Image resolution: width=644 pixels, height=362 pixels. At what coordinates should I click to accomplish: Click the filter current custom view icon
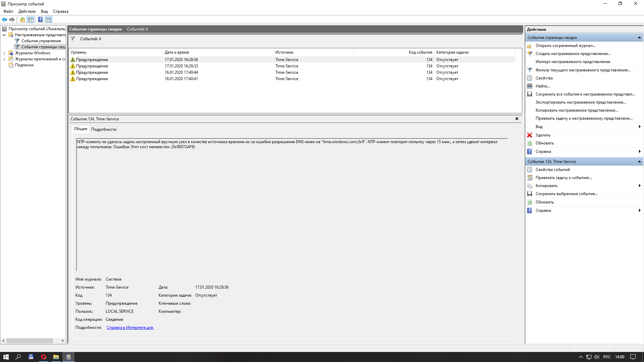(530, 70)
